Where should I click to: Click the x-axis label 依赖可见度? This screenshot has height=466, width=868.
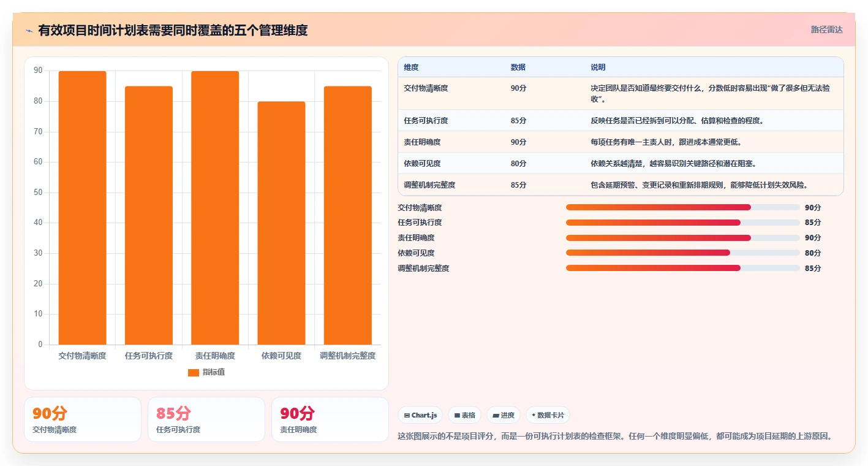pyautogui.click(x=281, y=356)
